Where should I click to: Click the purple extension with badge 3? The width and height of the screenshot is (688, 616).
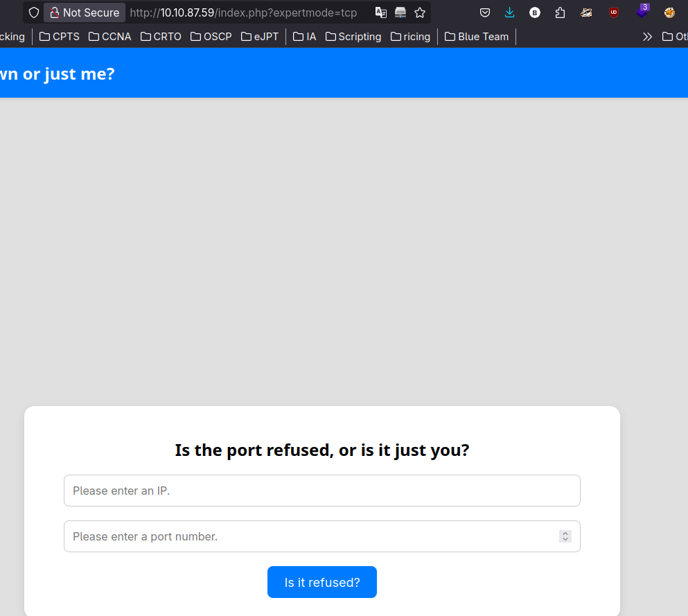(642, 11)
